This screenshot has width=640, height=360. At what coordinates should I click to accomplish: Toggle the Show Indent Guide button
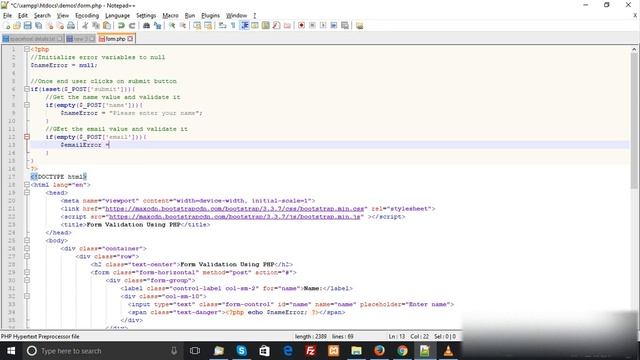point(244,25)
